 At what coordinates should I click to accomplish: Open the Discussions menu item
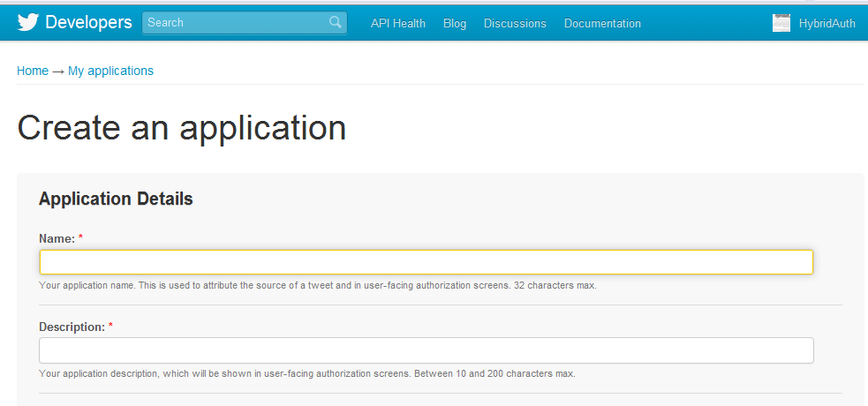[x=515, y=24]
